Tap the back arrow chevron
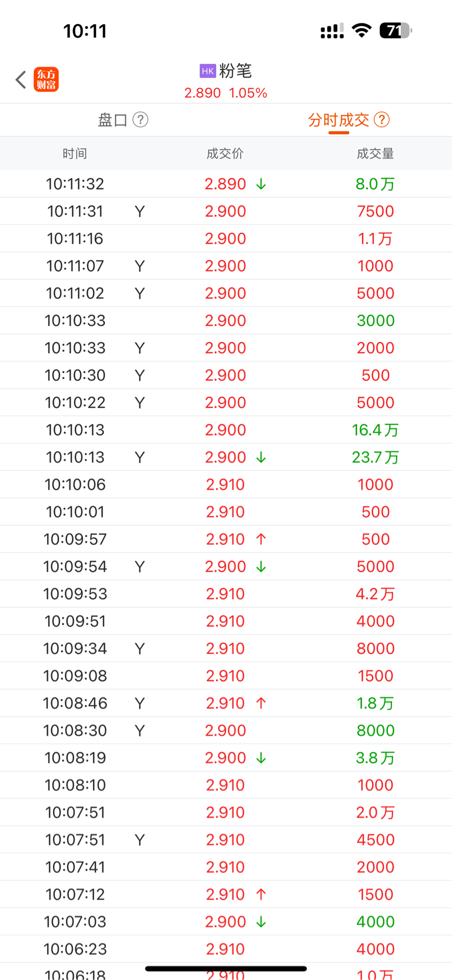Screen dimensions: 452x980 pyautogui.click(x=21, y=79)
